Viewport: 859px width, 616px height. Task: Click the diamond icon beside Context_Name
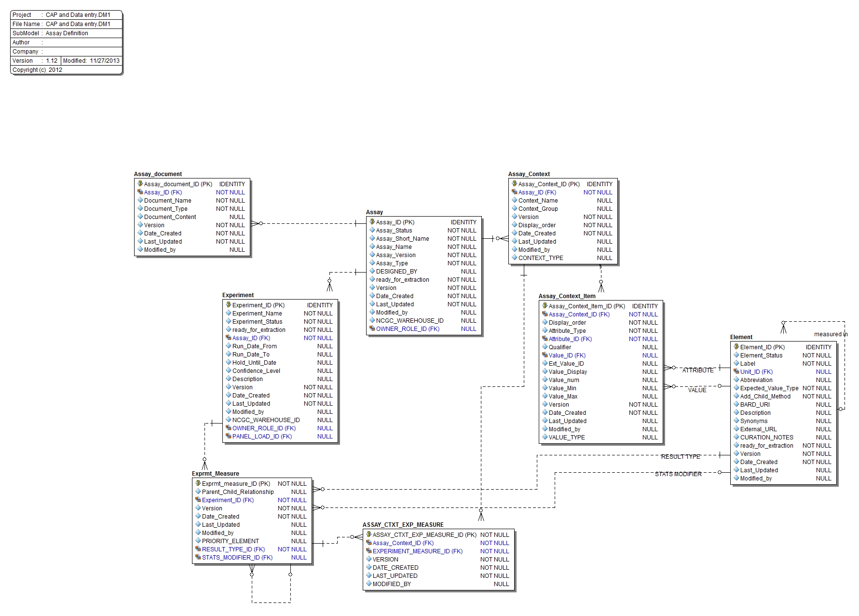click(x=515, y=200)
